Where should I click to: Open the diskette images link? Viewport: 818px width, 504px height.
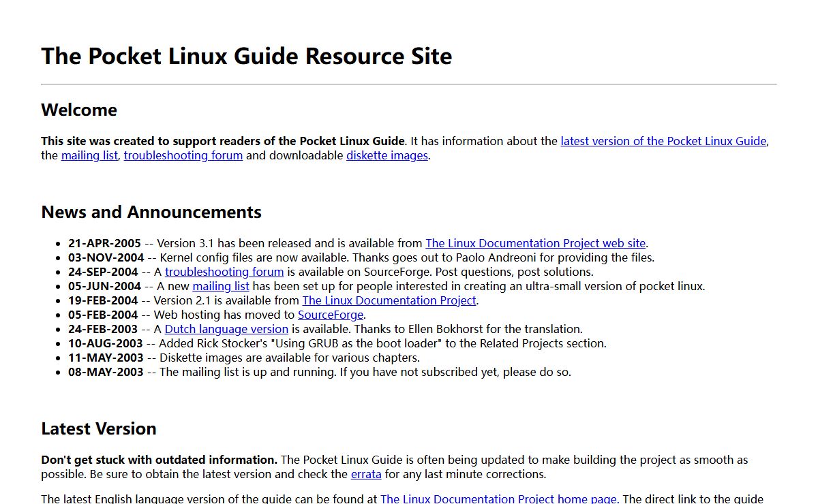click(x=387, y=155)
